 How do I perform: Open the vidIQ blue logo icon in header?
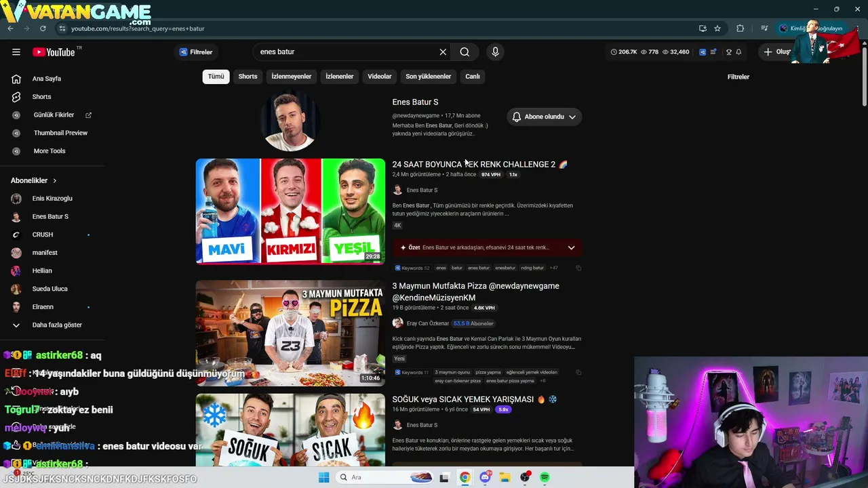[703, 52]
